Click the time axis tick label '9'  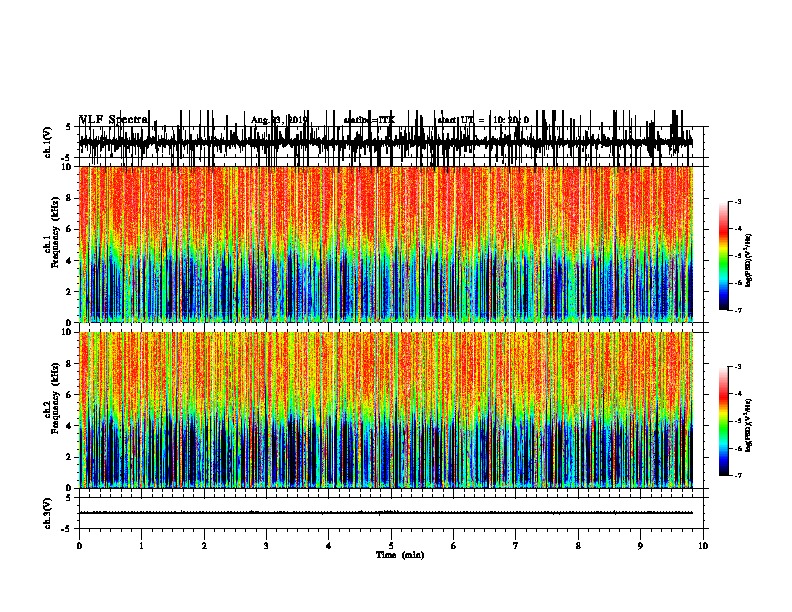(x=640, y=546)
